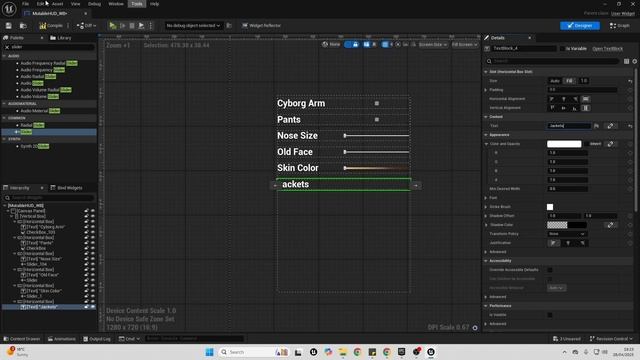Open TextBlock source link

[x=607, y=49]
